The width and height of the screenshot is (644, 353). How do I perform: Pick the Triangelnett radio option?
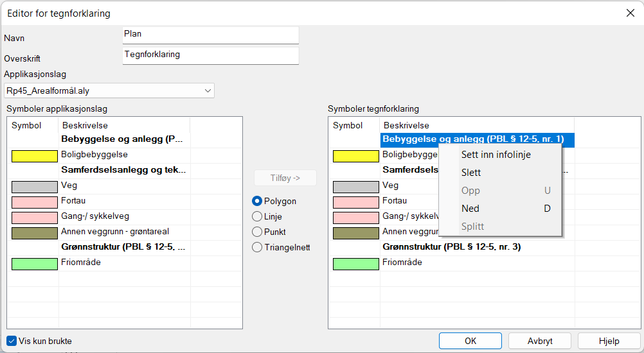point(258,248)
